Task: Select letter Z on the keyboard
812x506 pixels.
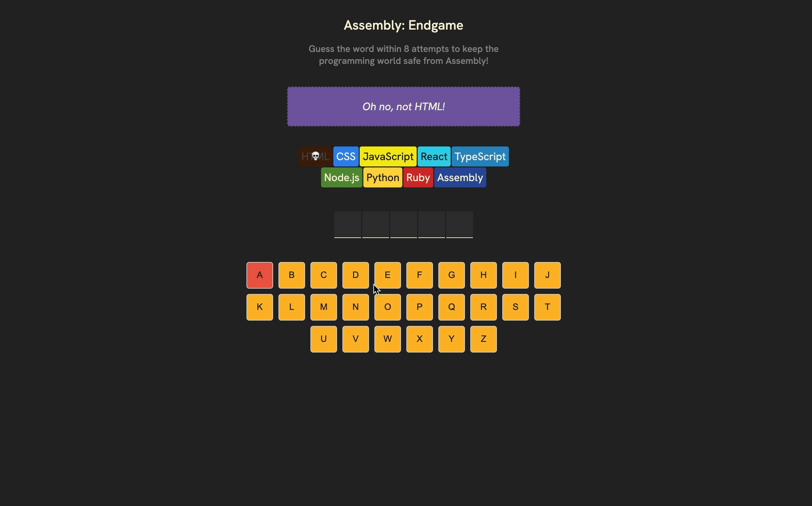Action: tap(483, 339)
